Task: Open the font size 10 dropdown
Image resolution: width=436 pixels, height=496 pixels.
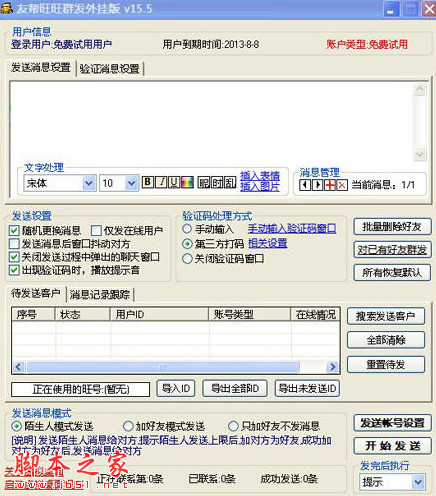Action: (131, 183)
